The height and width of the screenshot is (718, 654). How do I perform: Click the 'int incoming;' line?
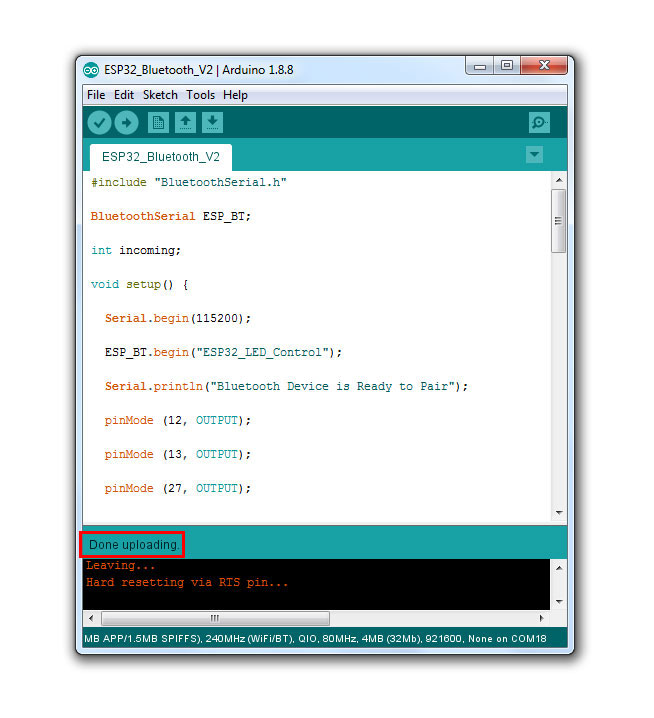136,250
